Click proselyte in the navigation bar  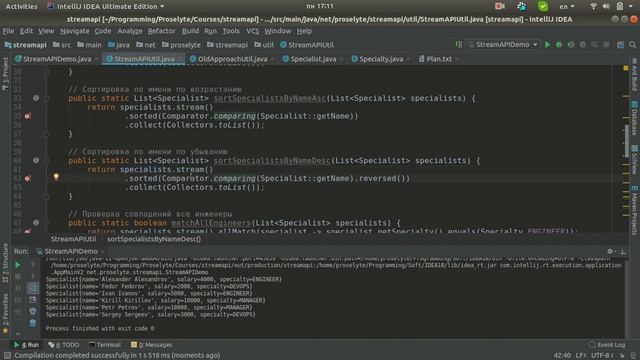[x=181, y=45]
